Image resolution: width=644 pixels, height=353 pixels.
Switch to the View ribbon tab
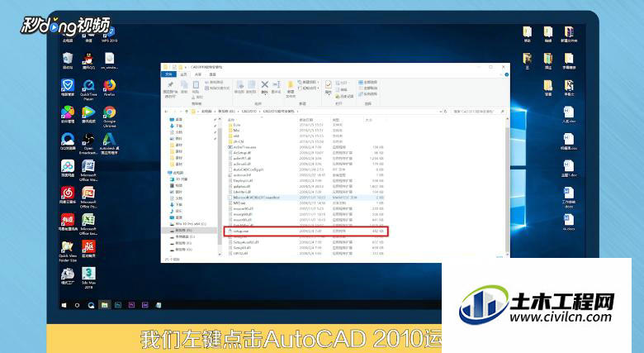[212, 74]
